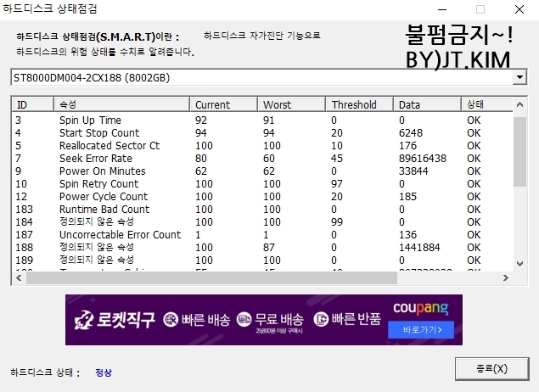Select the ST8000DM004-2CX188 drive combo box
This screenshot has height=392, width=539.
[x=255, y=77]
